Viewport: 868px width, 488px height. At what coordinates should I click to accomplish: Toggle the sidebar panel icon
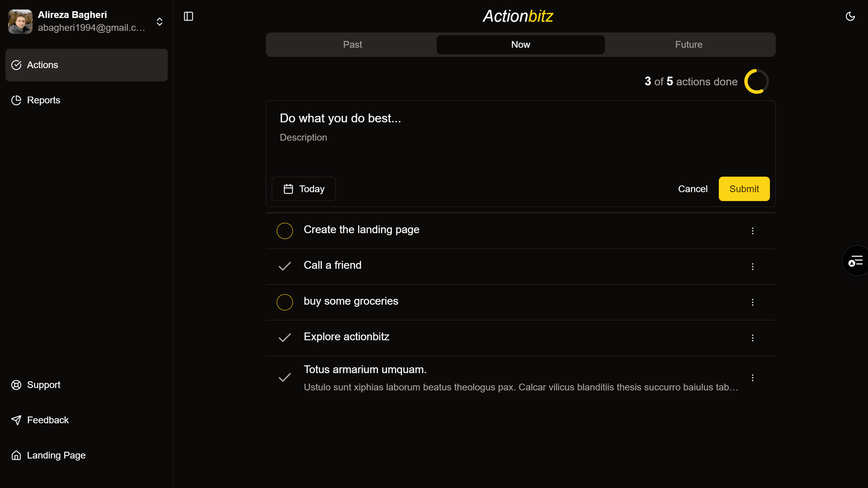189,16
